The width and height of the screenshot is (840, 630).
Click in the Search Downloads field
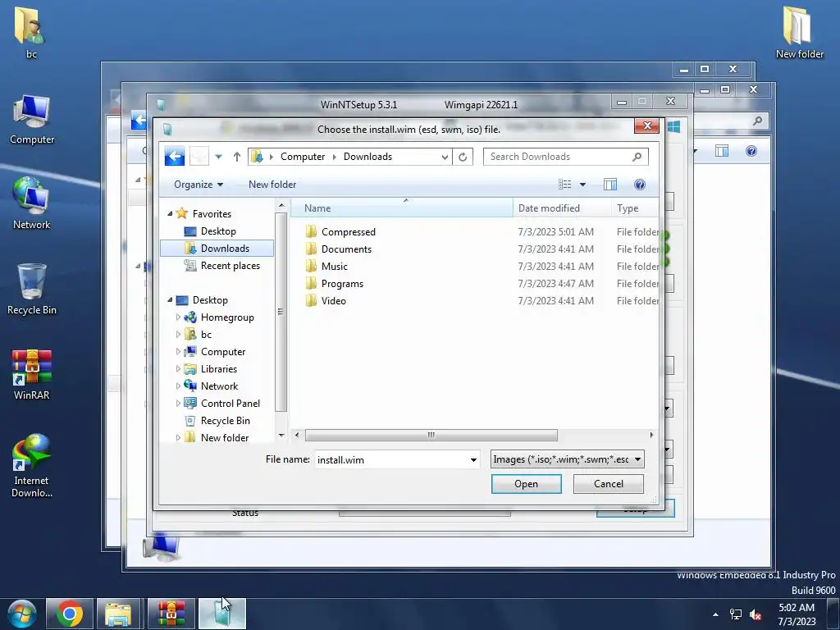(x=565, y=157)
